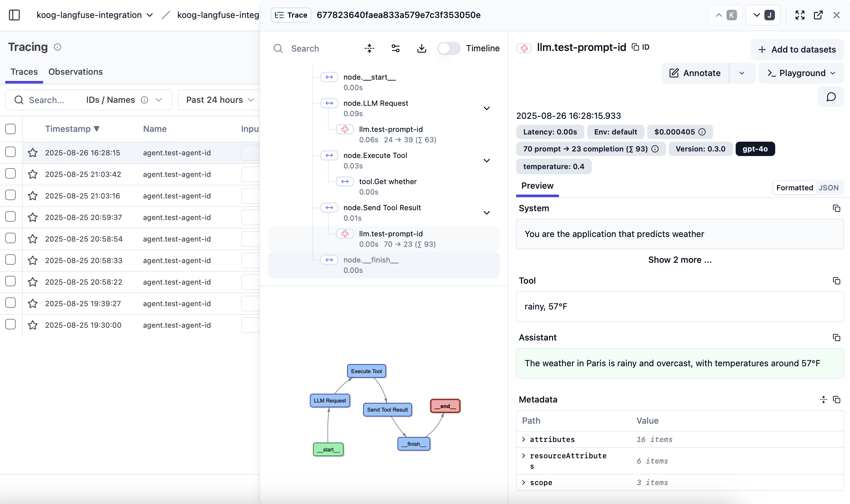Click the gpt-4o model badge
850x504 pixels.
[x=755, y=149]
